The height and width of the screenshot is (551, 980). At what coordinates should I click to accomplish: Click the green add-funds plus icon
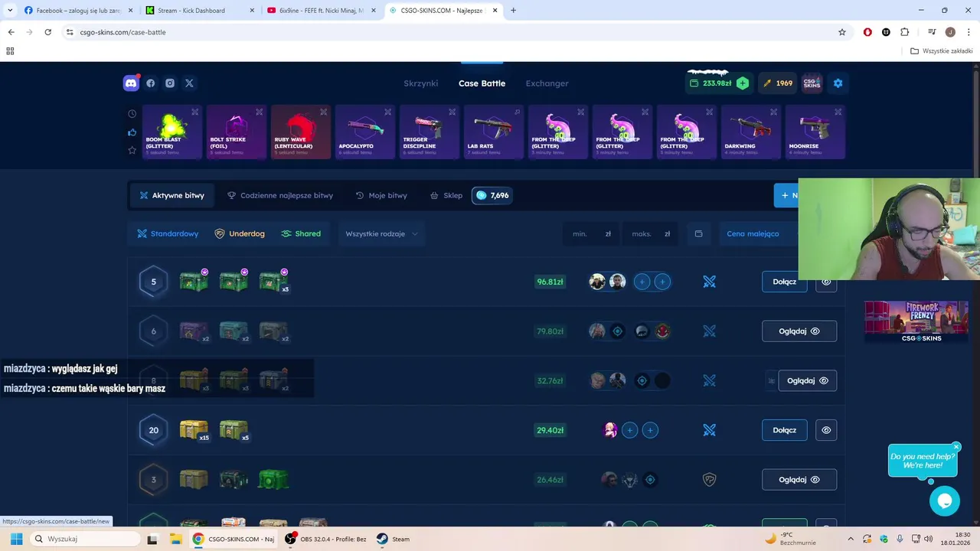(x=743, y=83)
